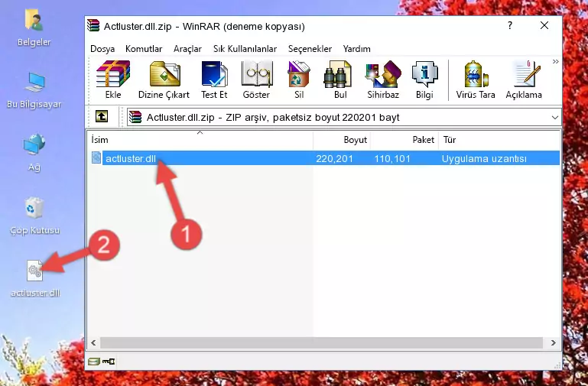Run Test Et on the archive
Image resolution: width=588 pixels, height=386 pixels.
click(214, 79)
